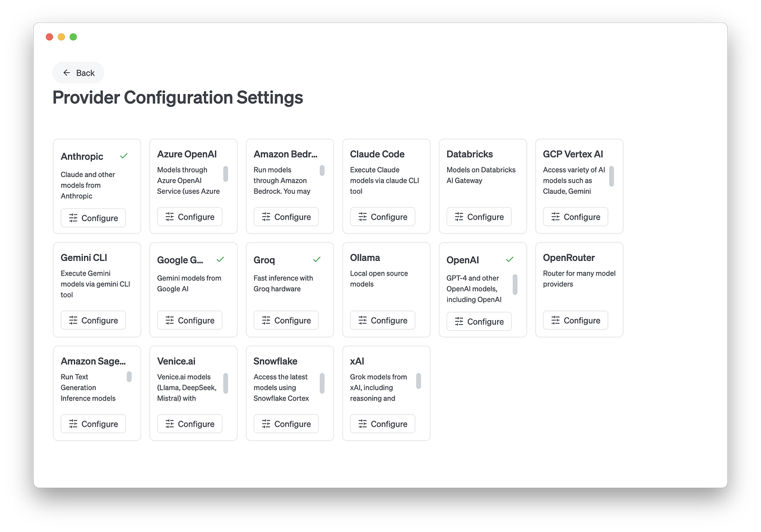The image size is (761, 532).
Task: Click the left arrow icon inside the Back button
Action: (x=66, y=72)
